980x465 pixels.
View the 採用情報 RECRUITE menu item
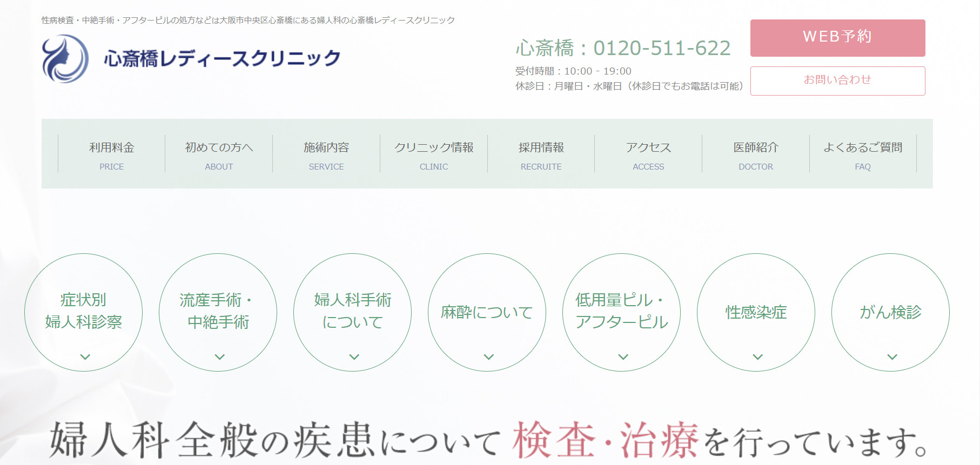(541, 154)
